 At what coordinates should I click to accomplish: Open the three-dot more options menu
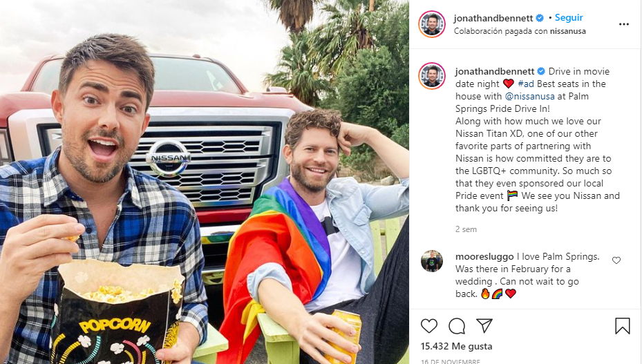pyautogui.click(x=623, y=24)
